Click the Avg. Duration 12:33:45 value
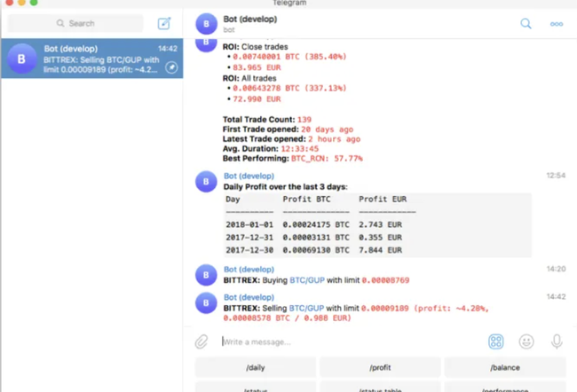 tap(300, 149)
